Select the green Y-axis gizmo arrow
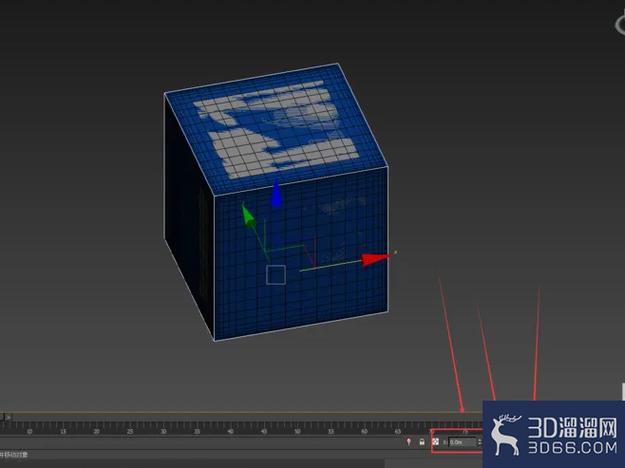This screenshot has height=468, width=625. [x=248, y=216]
